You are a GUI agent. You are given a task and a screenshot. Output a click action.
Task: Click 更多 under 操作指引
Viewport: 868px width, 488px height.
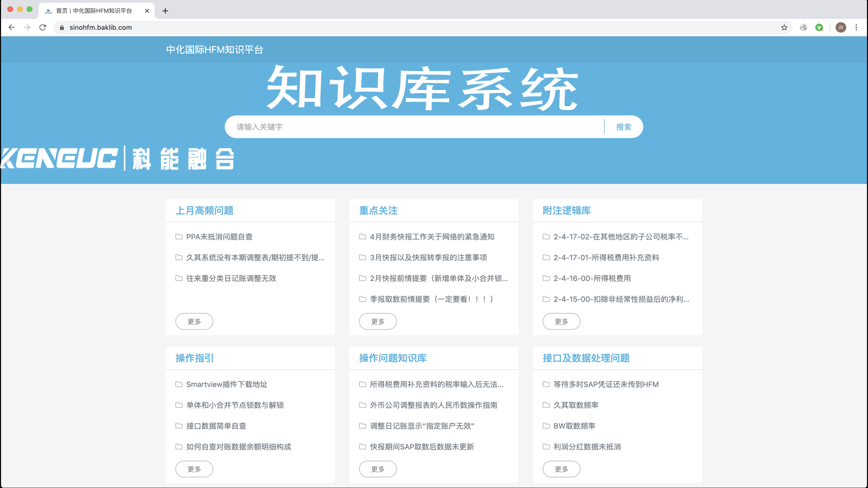[x=194, y=469]
